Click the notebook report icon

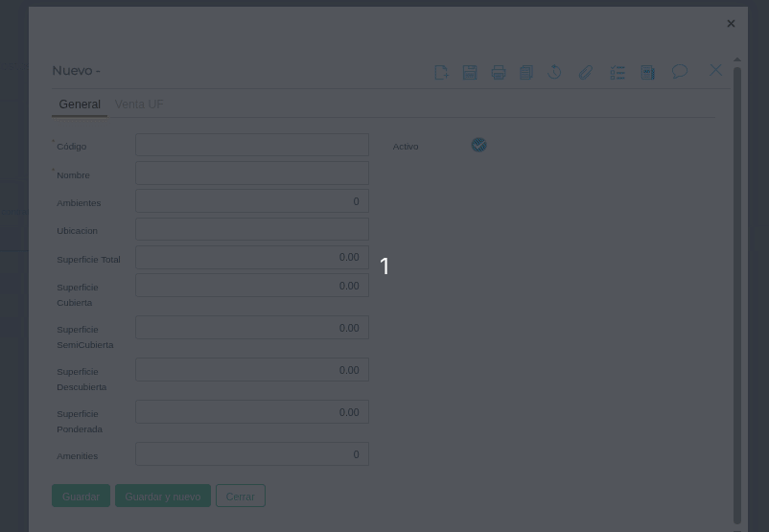(648, 72)
